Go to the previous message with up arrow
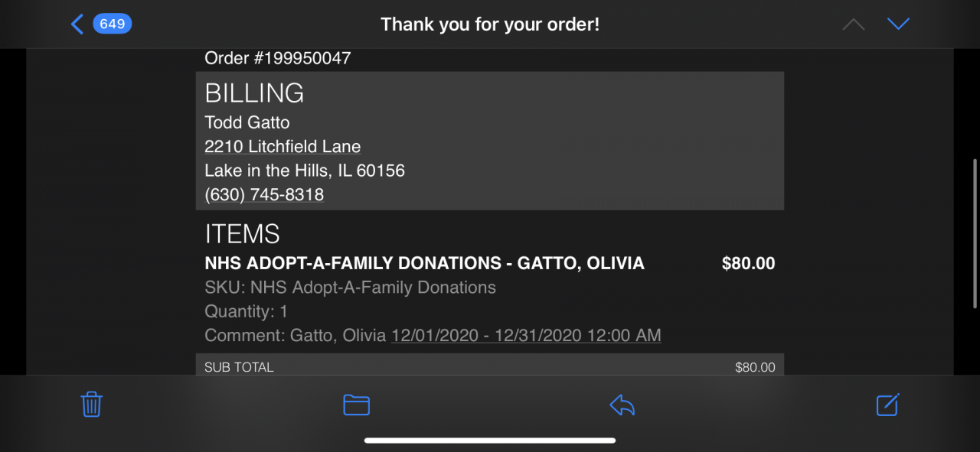Viewport: 980px width, 452px height. pyautogui.click(x=853, y=24)
